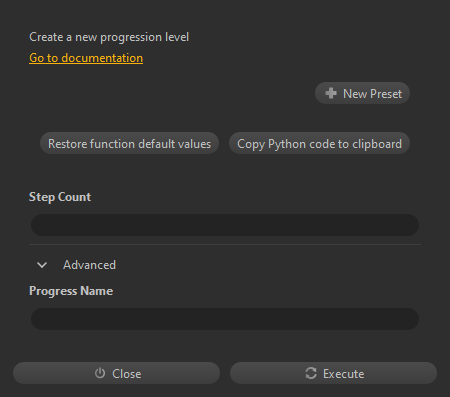Toggle the Advanced section via its label
450x397 pixels.
pyautogui.click(x=89, y=265)
